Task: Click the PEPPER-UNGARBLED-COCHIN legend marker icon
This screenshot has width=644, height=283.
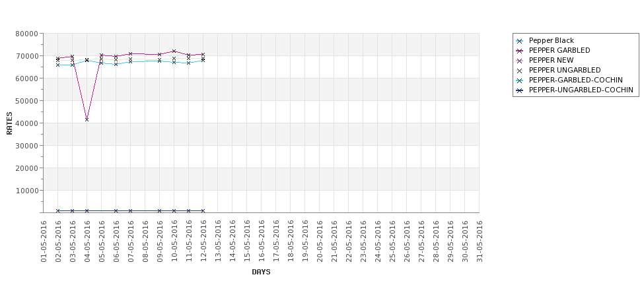Action: pos(520,90)
